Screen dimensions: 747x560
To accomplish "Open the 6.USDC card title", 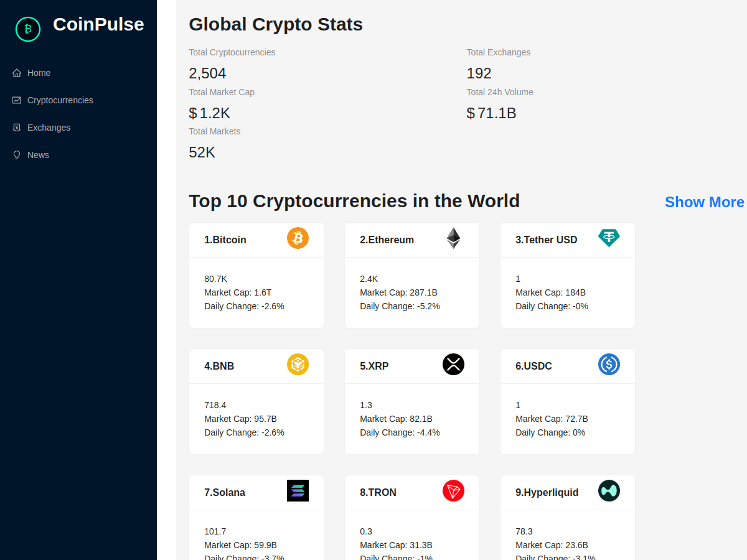I will pos(533,366).
